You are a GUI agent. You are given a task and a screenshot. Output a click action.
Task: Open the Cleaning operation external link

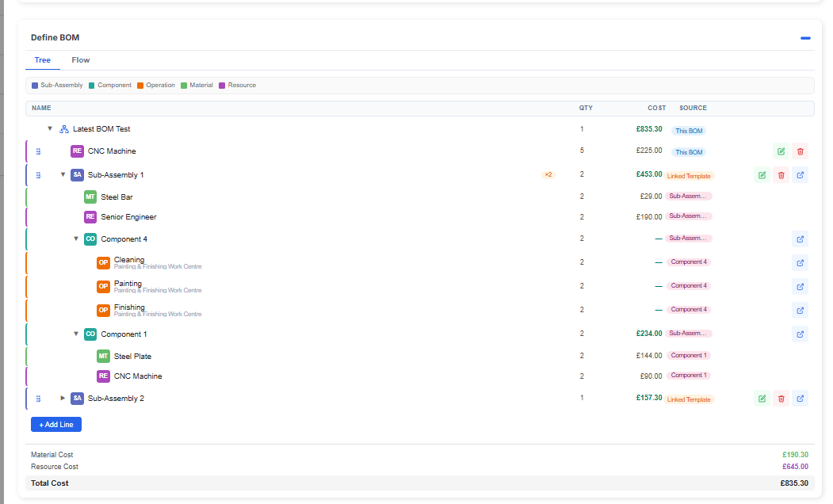pyautogui.click(x=800, y=263)
